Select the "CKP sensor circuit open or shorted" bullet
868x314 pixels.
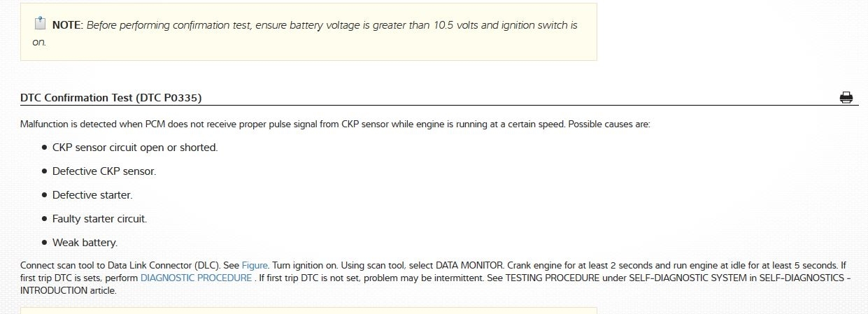click(x=135, y=148)
